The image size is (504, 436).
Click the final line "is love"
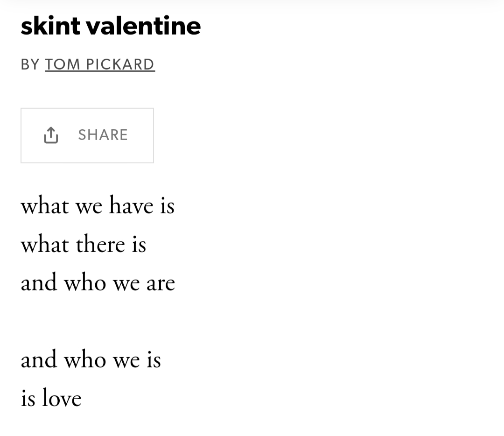point(51,398)
